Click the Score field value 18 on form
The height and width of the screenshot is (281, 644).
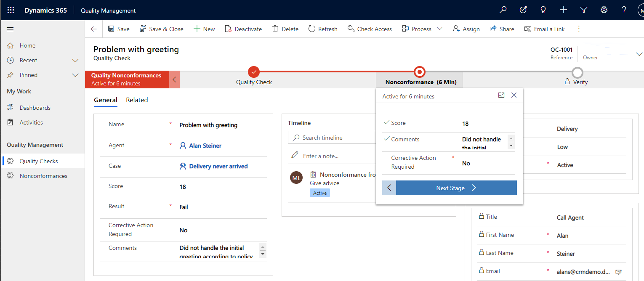pyautogui.click(x=183, y=187)
